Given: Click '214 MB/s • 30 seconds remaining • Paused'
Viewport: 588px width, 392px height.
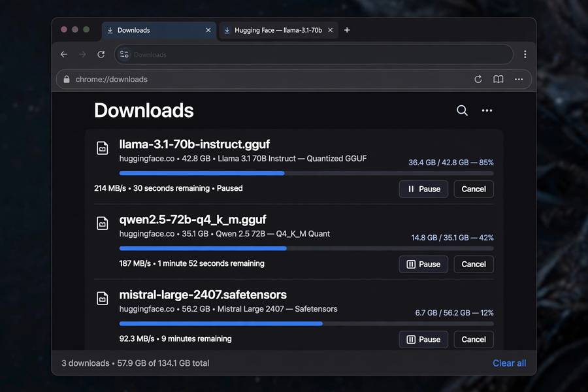Looking at the screenshot, I should [169, 188].
